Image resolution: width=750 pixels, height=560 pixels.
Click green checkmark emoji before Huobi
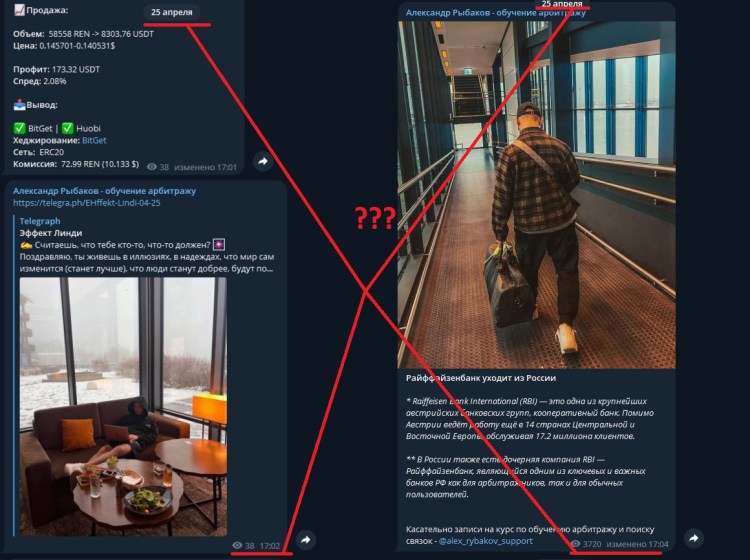(x=67, y=128)
